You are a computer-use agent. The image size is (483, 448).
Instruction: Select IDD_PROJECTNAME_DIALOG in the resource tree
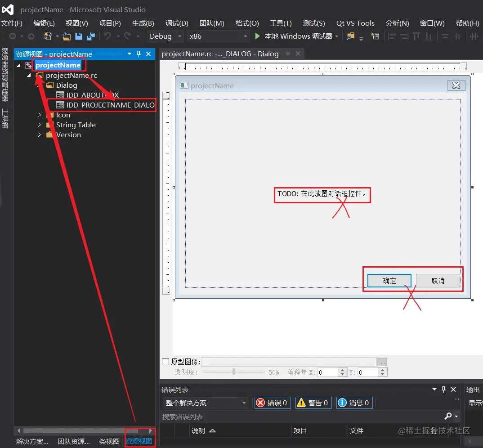click(110, 105)
